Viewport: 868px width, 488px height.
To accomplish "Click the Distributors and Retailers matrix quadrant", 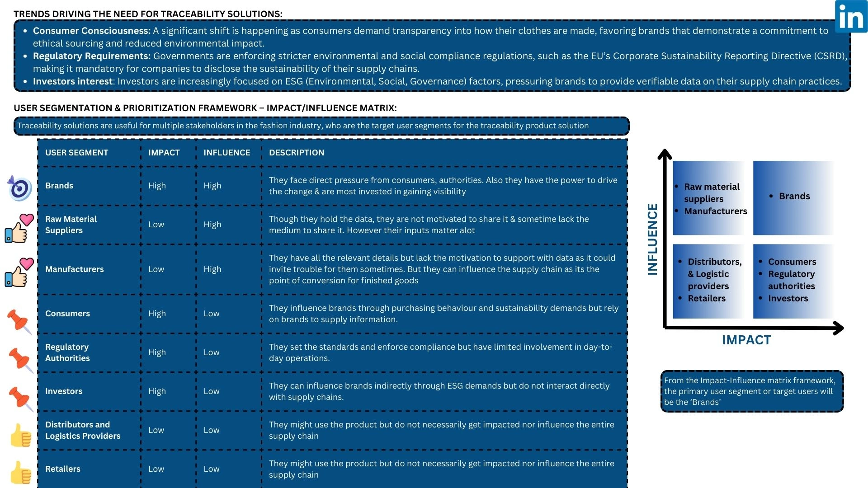I will click(x=709, y=281).
